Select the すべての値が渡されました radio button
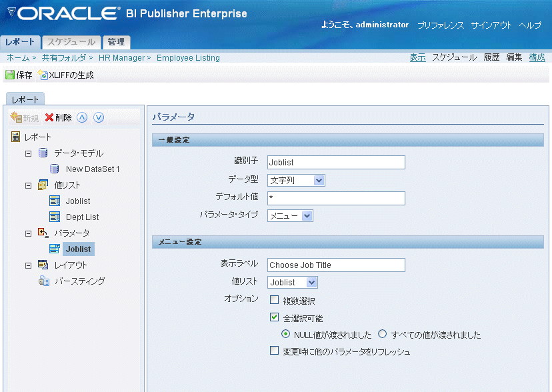 pyautogui.click(x=382, y=333)
